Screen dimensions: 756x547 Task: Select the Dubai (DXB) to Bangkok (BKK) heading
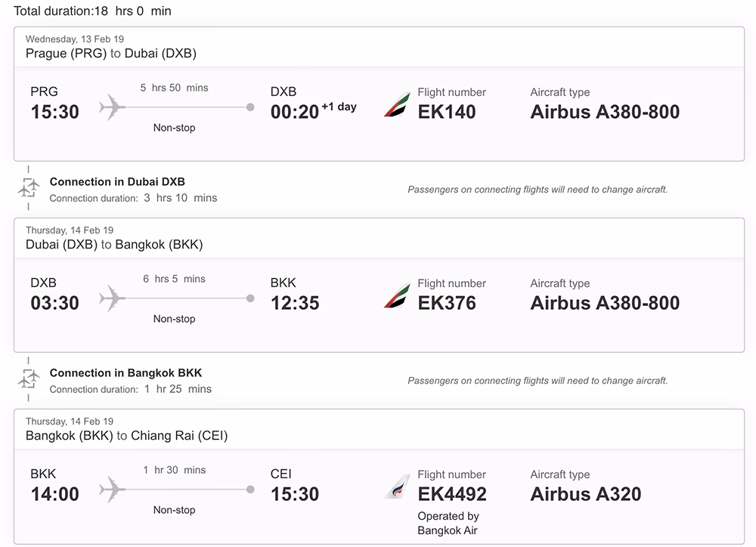pyautogui.click(x=114, y=245)
